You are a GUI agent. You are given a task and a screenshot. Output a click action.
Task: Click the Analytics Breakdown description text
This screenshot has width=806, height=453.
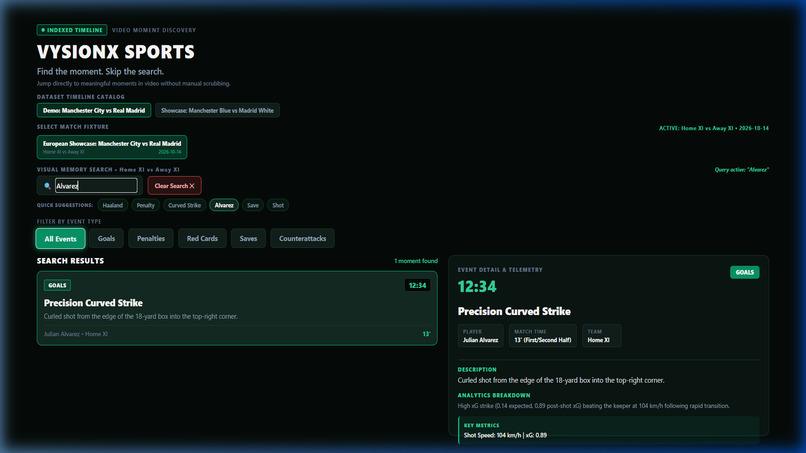594,406
